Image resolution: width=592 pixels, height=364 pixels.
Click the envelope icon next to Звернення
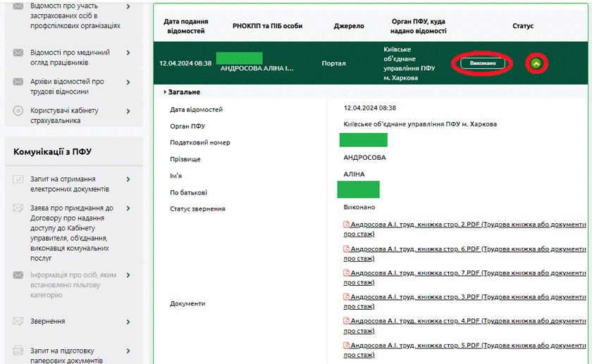pos(18,322)
